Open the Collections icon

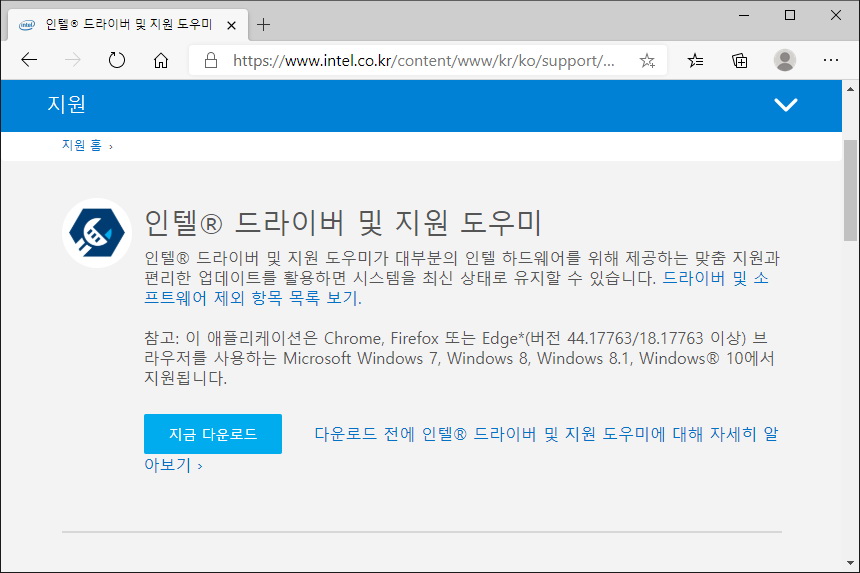click(x=740, y=60)
